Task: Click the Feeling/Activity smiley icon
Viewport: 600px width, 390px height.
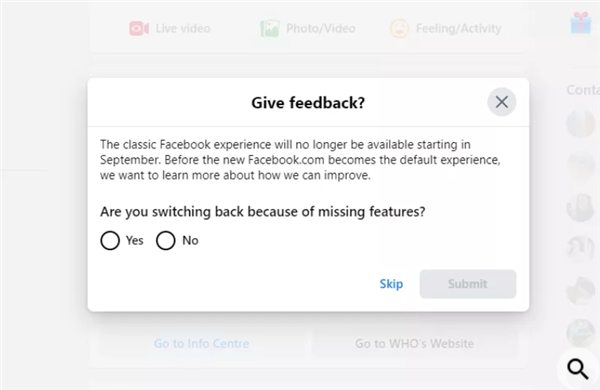Action: coord(399,28)
